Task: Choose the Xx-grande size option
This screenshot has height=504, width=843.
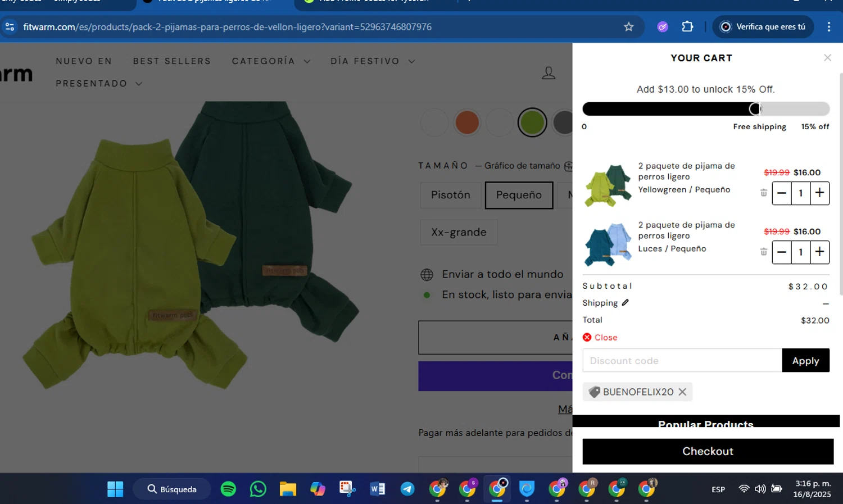Action: tap(459, 232)
